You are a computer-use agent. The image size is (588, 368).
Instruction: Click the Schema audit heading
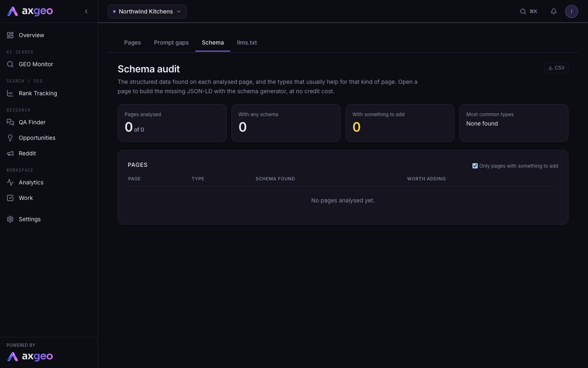[149, 69]
